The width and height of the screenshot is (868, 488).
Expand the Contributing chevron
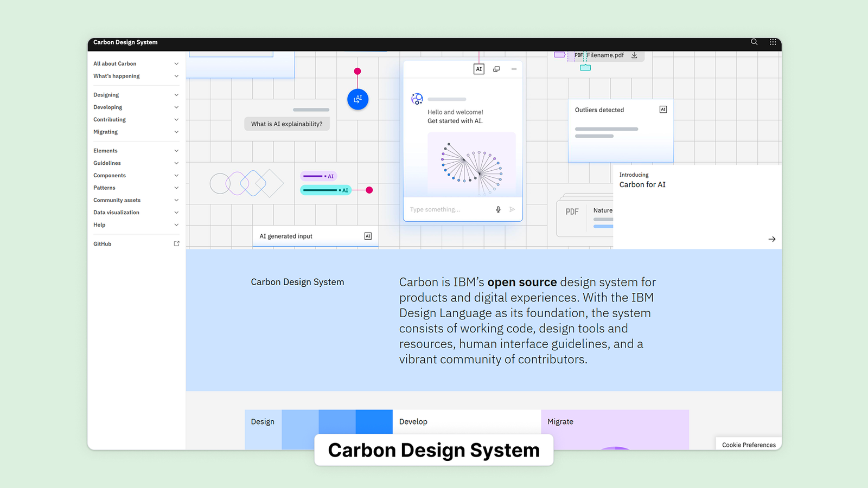176,120
